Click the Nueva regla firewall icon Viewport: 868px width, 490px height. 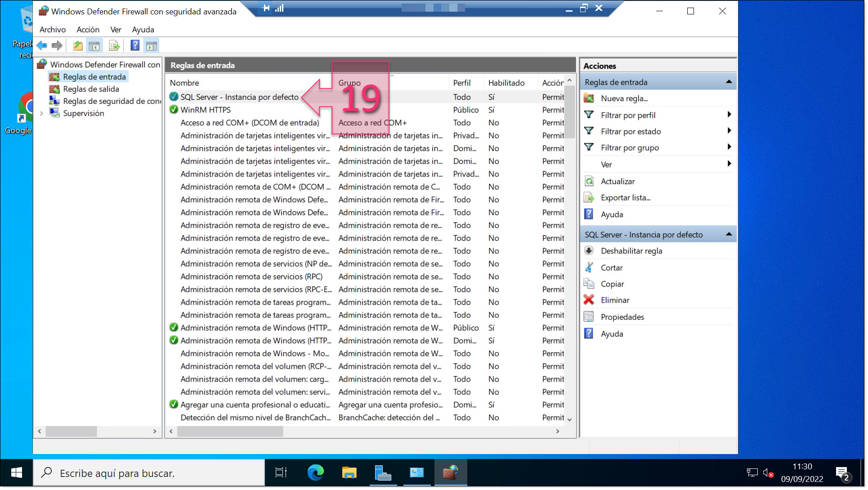click(589, 98)
